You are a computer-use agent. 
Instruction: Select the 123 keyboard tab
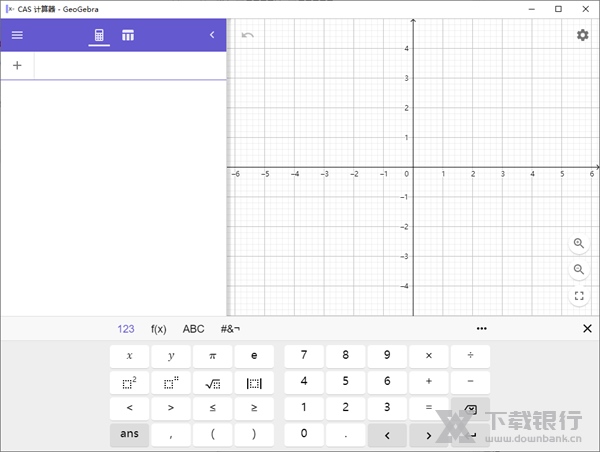126,328
